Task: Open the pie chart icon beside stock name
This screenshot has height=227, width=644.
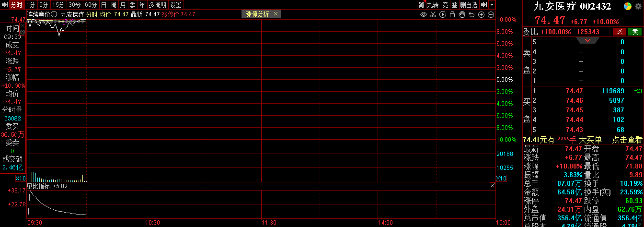Action: pyautogui.click(x=627, y=6)
